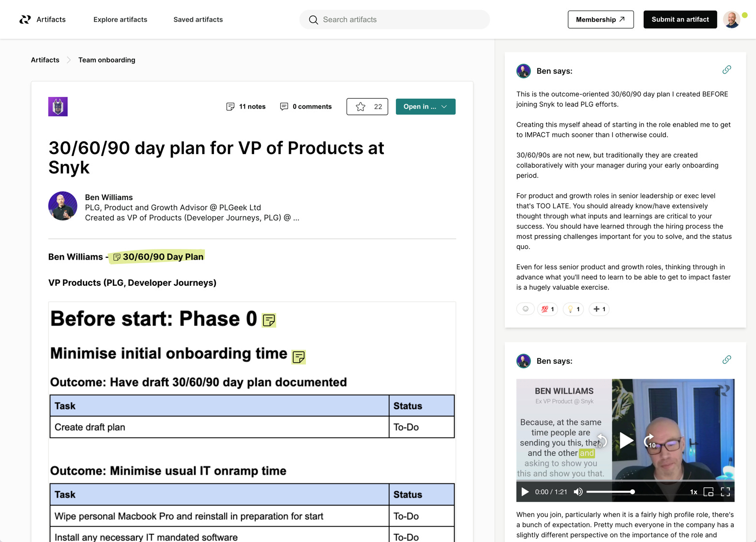Click the Artifacts logo icon in header

[x=25, y=19]
